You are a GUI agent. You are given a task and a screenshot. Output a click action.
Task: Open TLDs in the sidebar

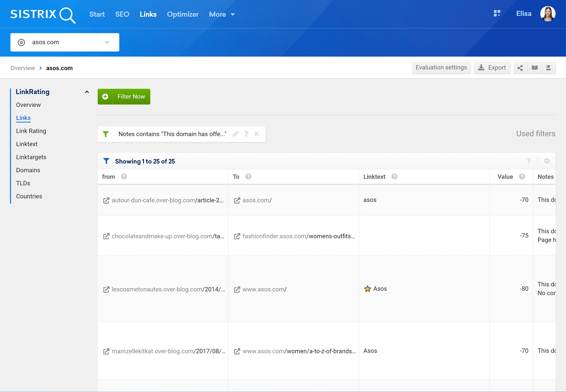(x=23, y=183)
